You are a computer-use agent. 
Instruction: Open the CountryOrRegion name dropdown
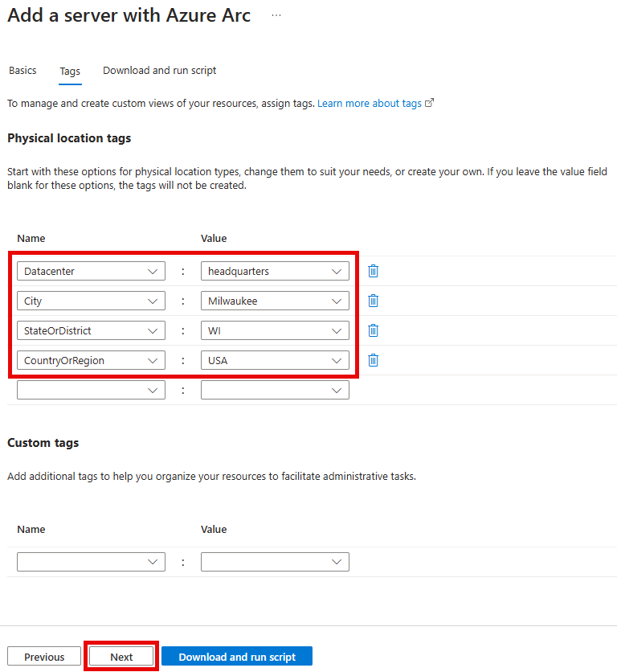click(x=91, y=361)
